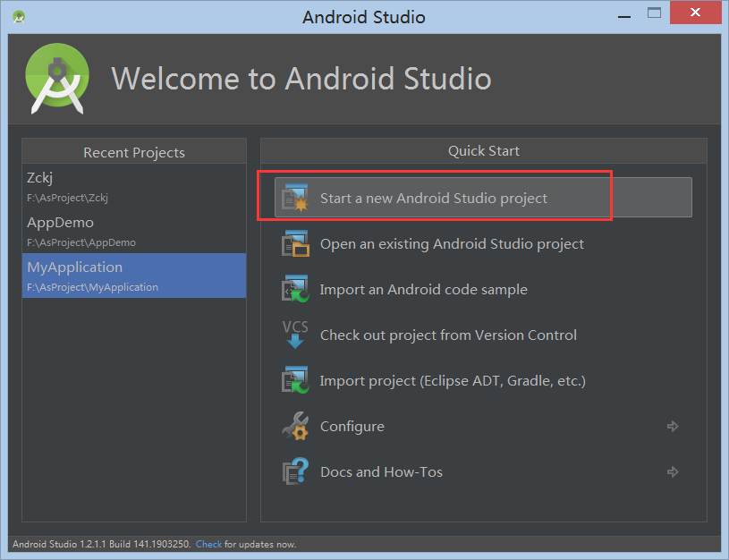Click the build version text in status bar

coord(101,544)
